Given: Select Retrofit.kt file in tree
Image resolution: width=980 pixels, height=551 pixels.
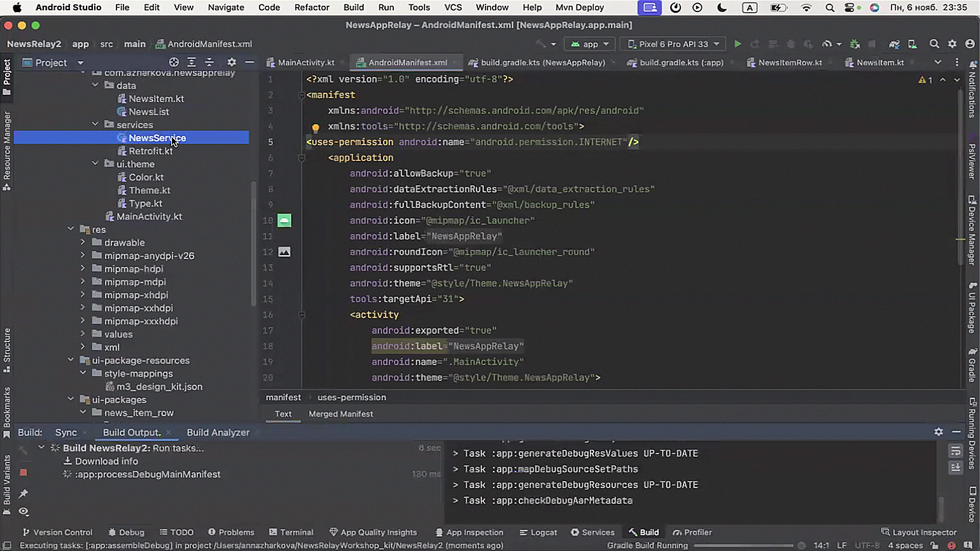Looking at the screenshot, I should [x=151, y=151].
